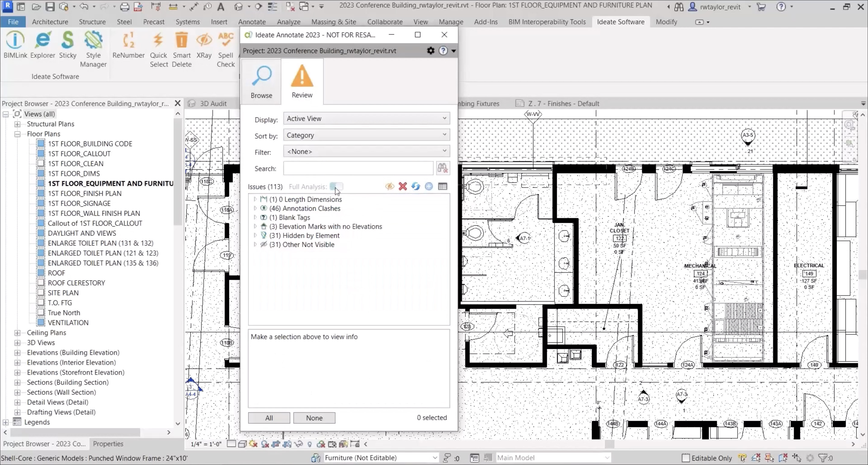Viewport: 868px width, 465px height.
Task: Click the 1/4" = 1'-0" view scale
Action: tap(206, 444)
